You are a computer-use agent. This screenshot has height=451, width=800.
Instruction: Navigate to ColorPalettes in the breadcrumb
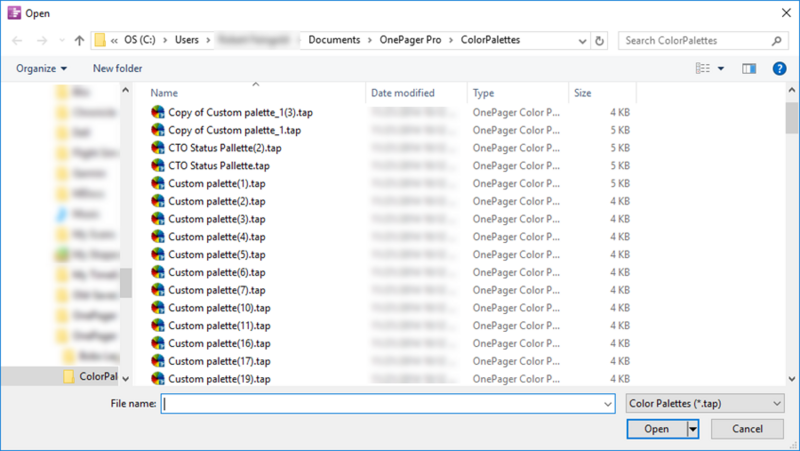click(x=490, y=40)
